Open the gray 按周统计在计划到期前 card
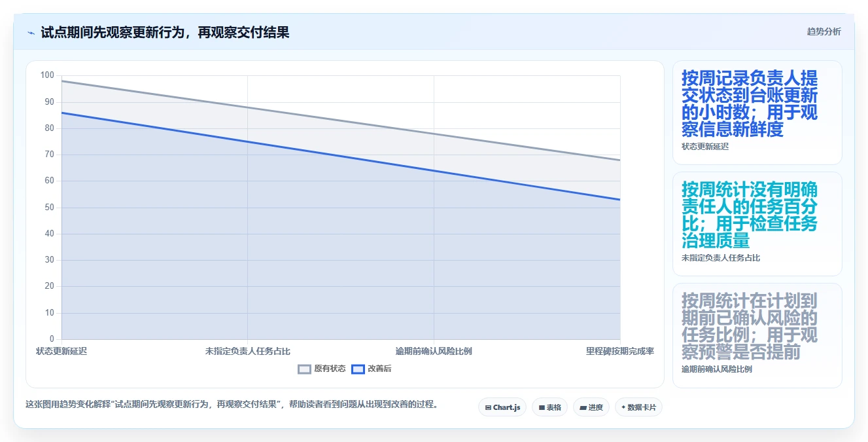The height and width of the screenshot is (442, 868). coord(757,335)
